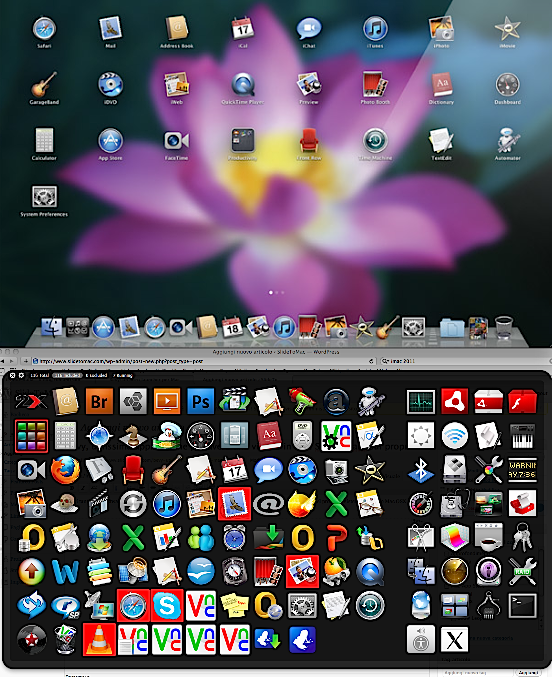Select Audio MIDI Setup keyboard icon
Viewport: 552px width, 677px height.
(523, 436)
